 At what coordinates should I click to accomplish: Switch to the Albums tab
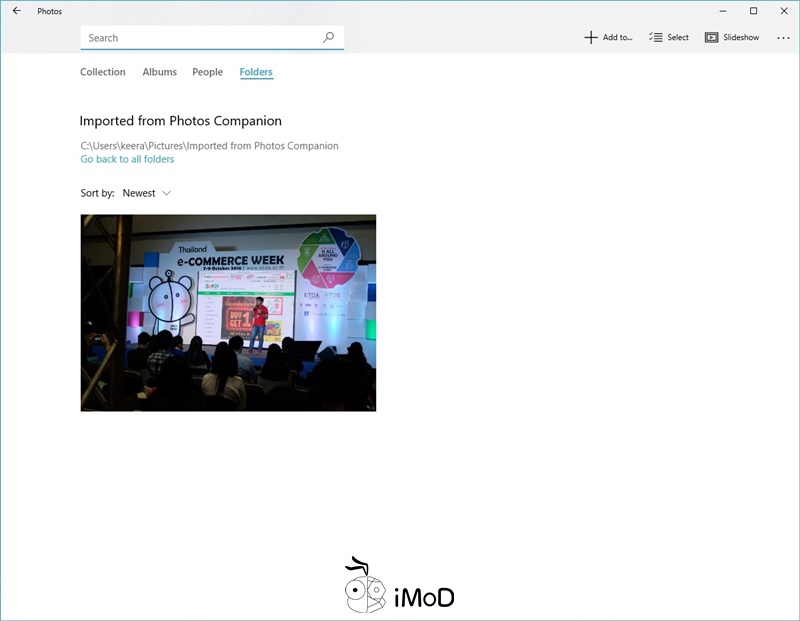coord(159,72)
